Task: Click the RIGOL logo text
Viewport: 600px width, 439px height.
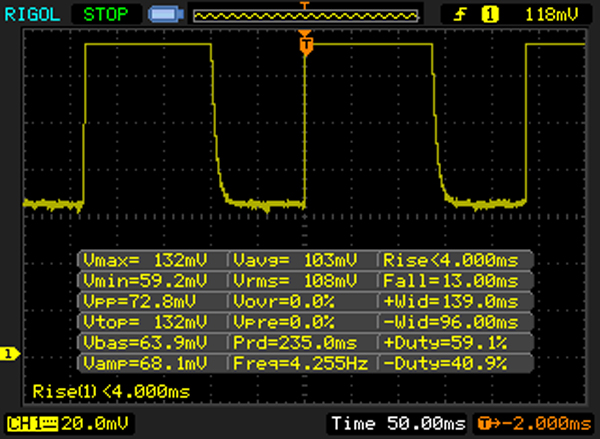Action: tap(32, 15)
